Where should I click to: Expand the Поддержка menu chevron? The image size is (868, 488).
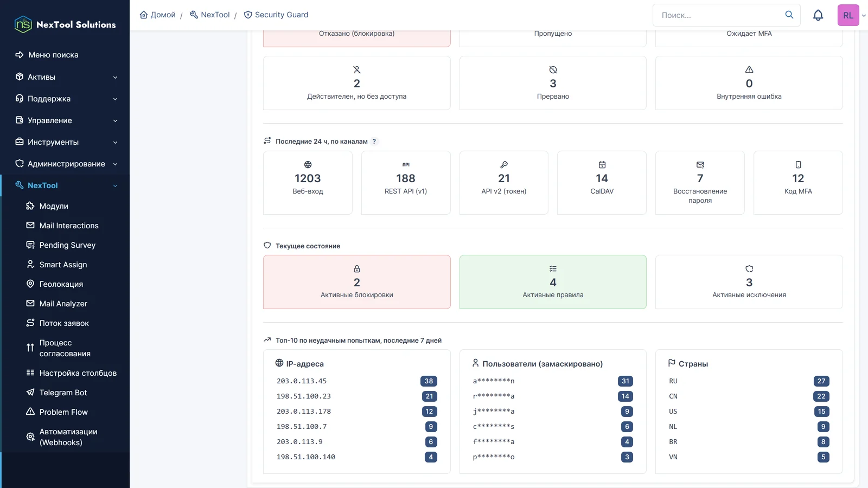coord(115,99)
